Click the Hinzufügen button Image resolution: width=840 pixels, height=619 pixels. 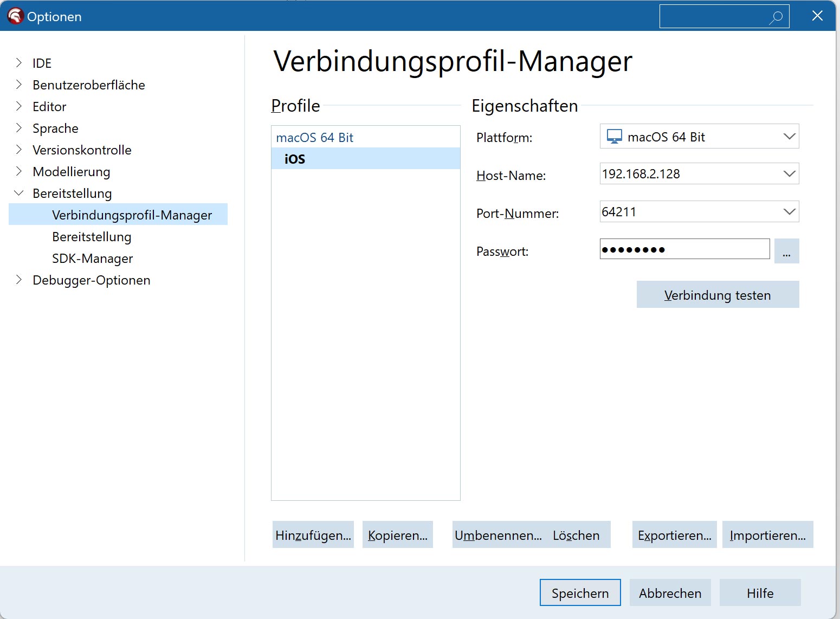click(313, 535)
